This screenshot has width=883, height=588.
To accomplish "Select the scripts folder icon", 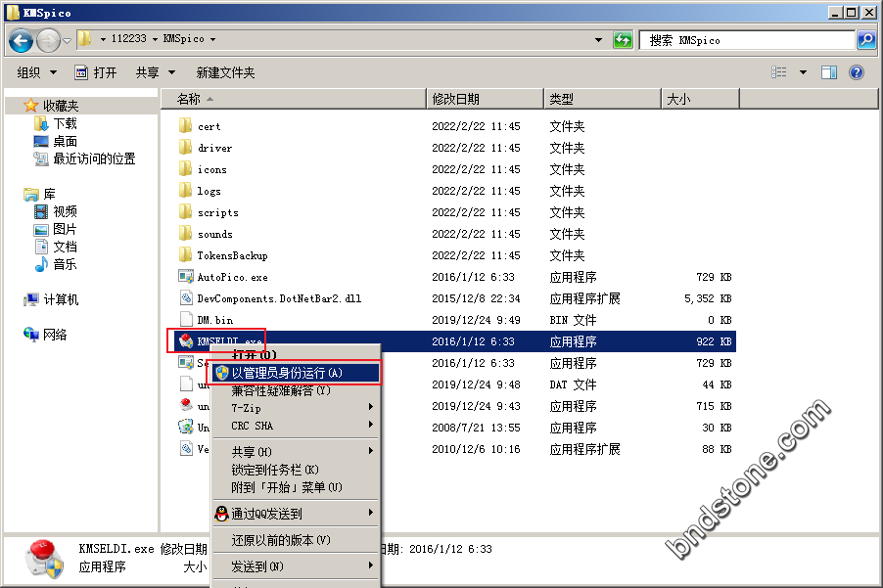I will (x=185, y=211).
